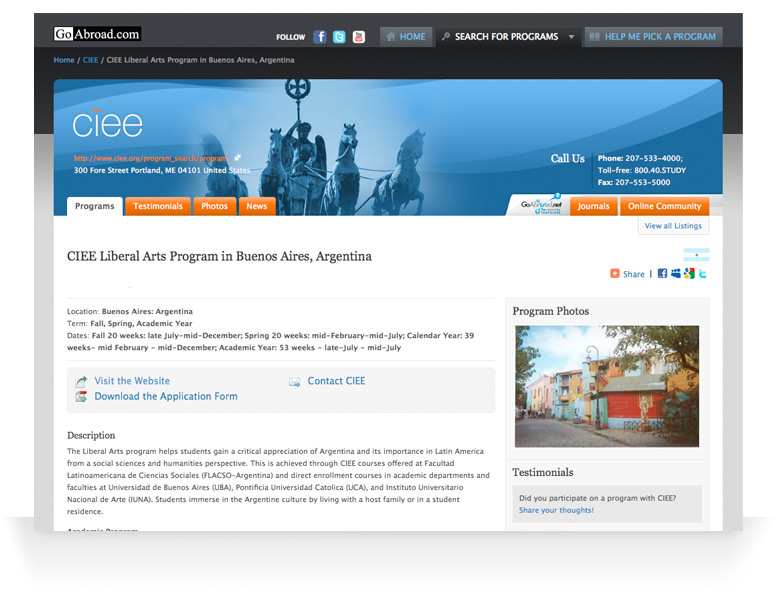Click the Program Photos heading

point(550,311)
